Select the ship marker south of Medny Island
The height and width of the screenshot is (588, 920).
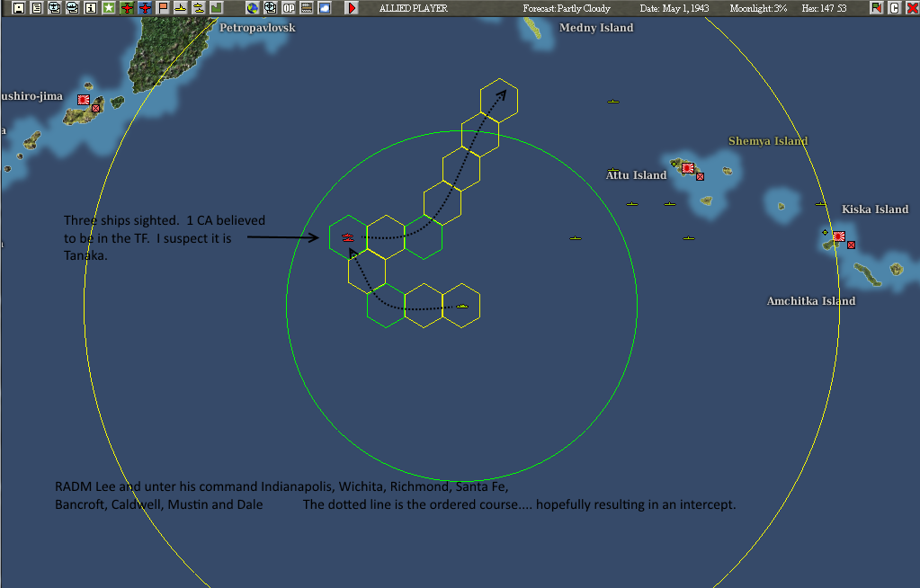coord(613,102)
